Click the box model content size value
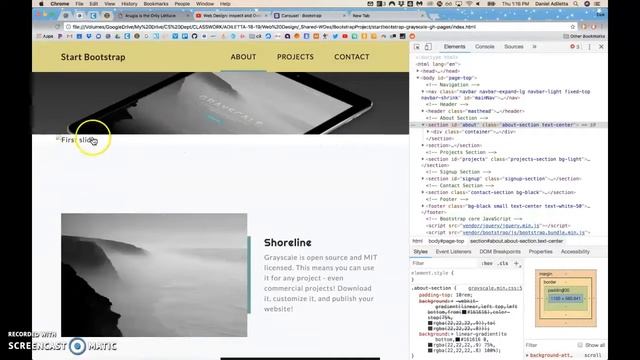Image resolution: width=640 pixels, height=360 pixels. click(565, 299)
